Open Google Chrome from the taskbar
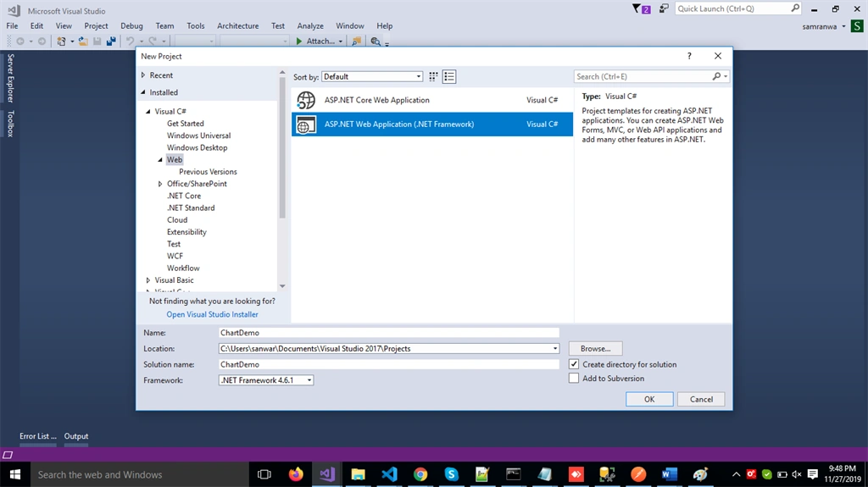 point(420,474)
